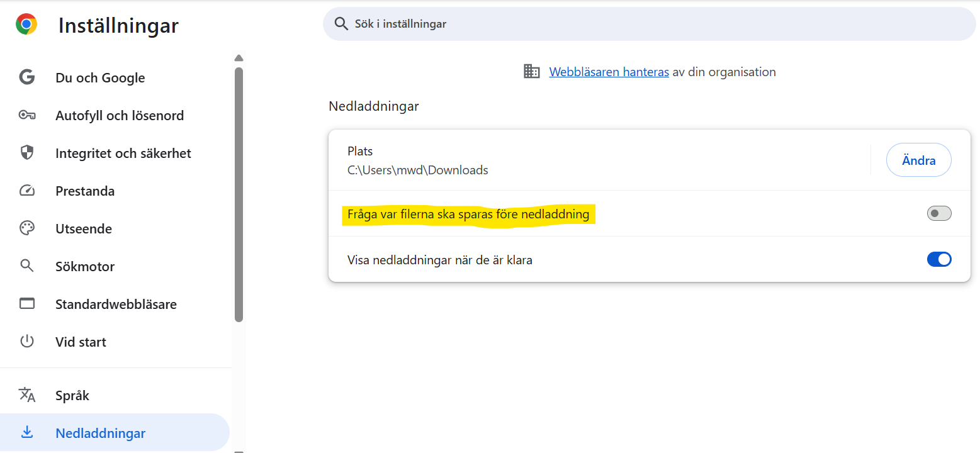
Task: Click the shield icon for Integritet och säkerhet
Action: point(27,153)
